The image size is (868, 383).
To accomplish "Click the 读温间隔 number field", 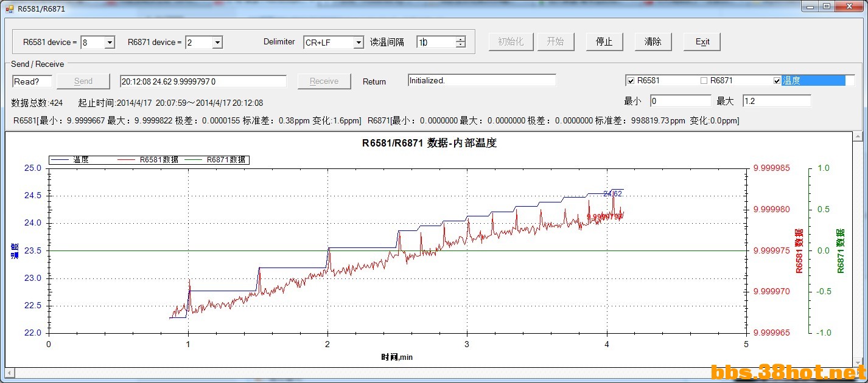I will (x=436, y=43).
